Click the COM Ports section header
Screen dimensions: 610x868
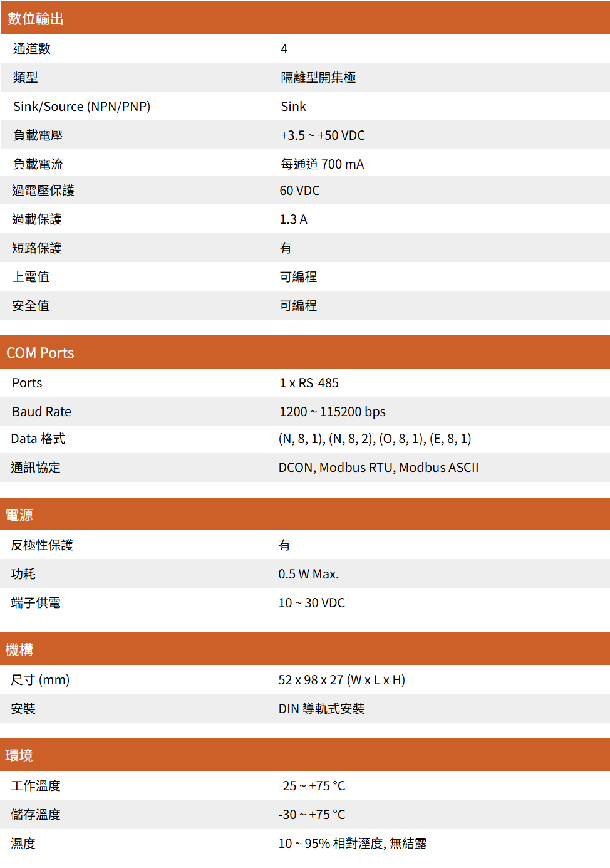coord(39,352)
